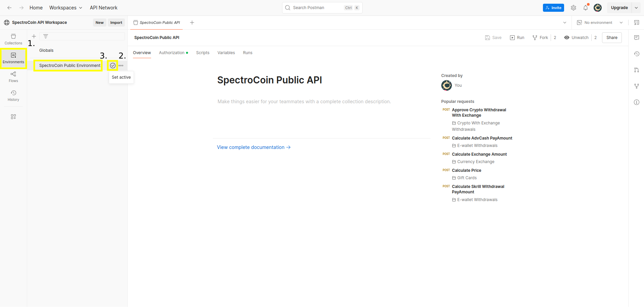The image size is (644, 308).
Task: Click the filter icon in environments list
Action: 46,36
